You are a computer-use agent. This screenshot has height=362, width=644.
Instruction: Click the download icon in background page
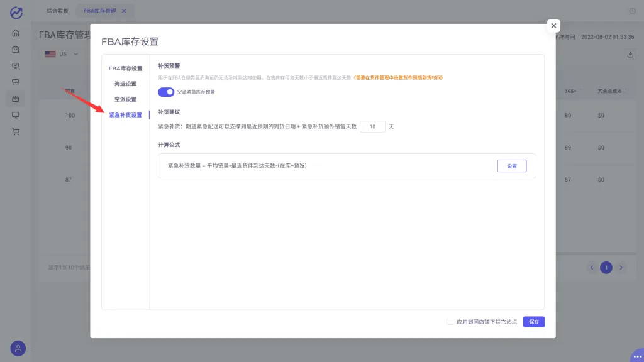(630, 55)
